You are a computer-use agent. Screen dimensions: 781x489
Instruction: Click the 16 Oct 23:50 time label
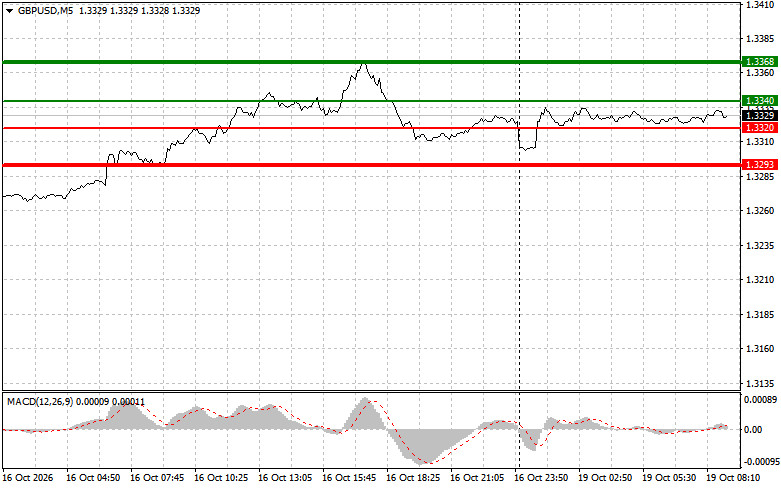coord(541,478)
